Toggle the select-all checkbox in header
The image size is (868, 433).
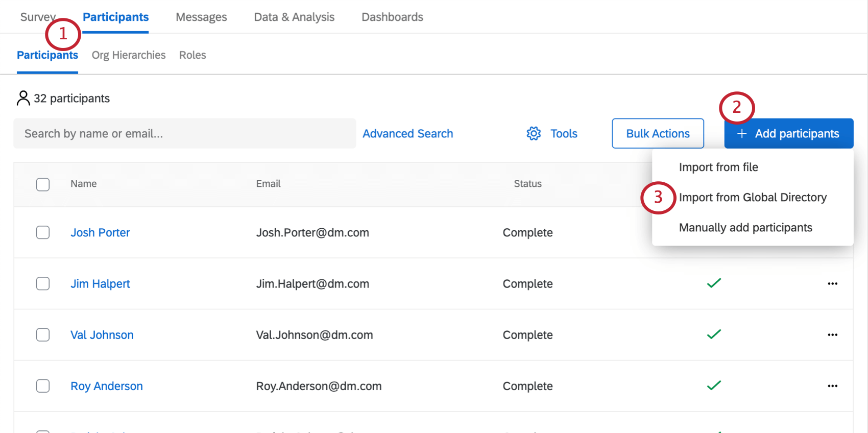pos(43,184)
